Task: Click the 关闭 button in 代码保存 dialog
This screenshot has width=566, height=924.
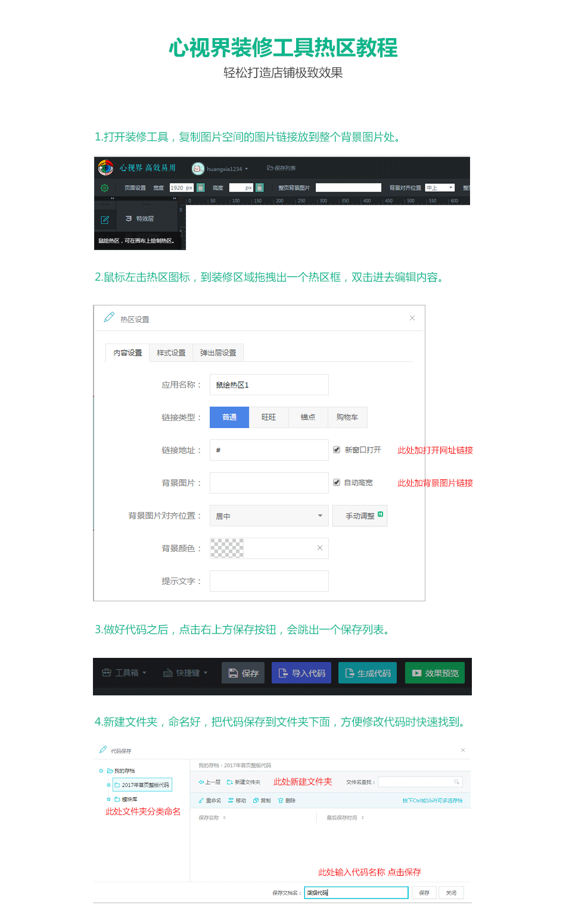Action: [x=451, y=892]
